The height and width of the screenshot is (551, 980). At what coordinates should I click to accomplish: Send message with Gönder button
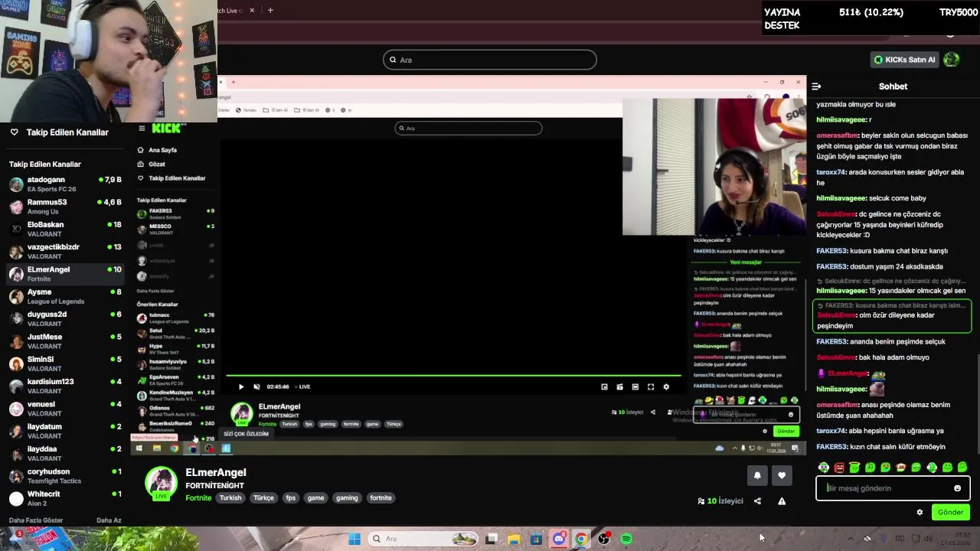click(950, 513)
